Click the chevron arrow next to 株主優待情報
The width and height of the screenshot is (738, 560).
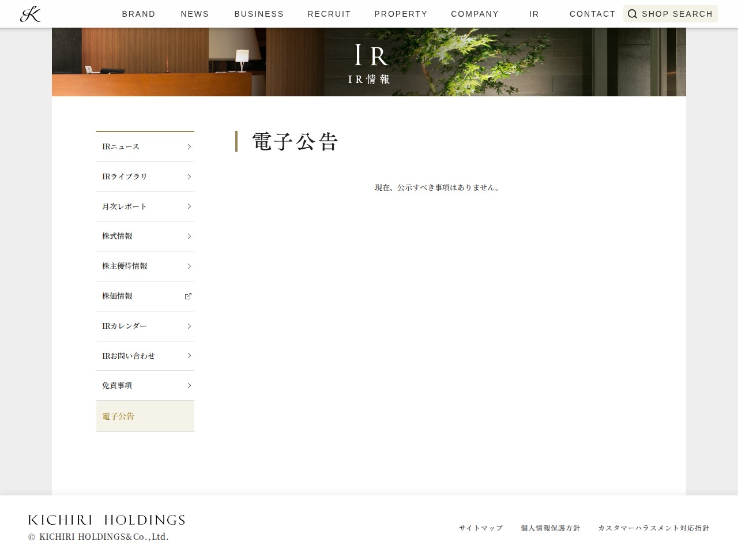[189, 266]
